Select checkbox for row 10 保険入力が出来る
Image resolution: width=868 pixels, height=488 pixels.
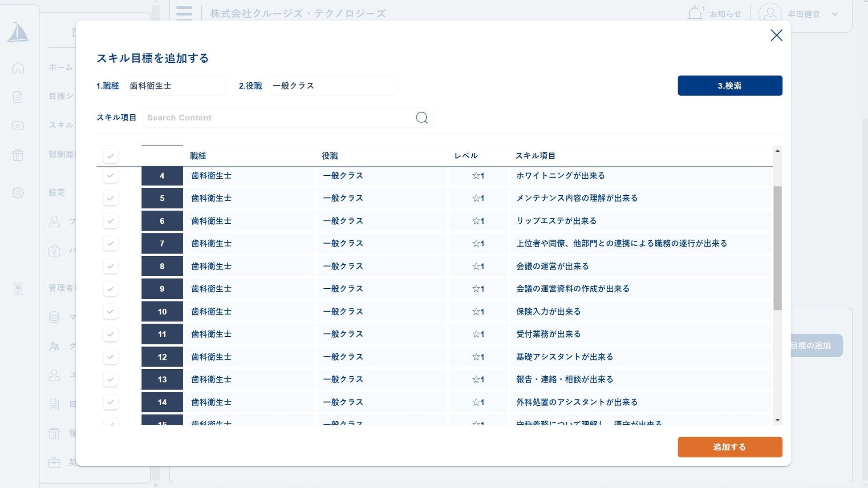pos(110,311)
